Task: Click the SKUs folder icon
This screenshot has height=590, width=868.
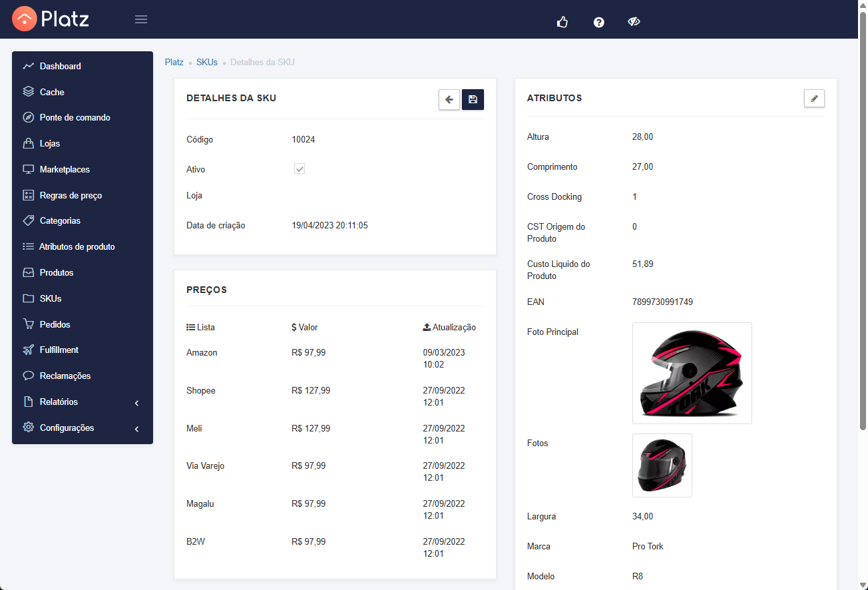Action: tap(28, 298)
